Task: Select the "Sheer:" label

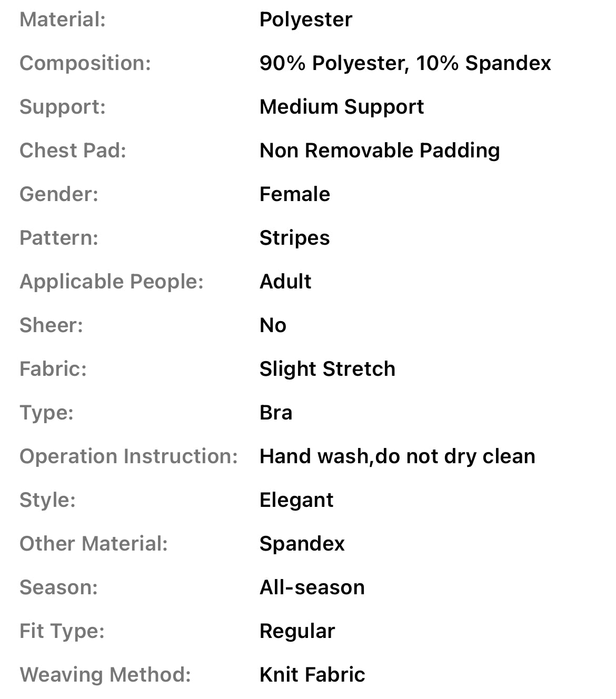Action: tap(51, 325)
